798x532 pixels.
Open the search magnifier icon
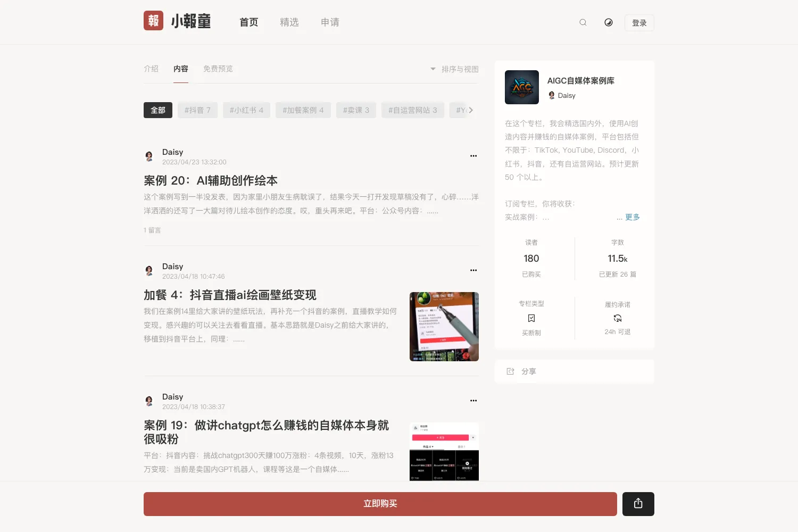[x=583, y=22]
